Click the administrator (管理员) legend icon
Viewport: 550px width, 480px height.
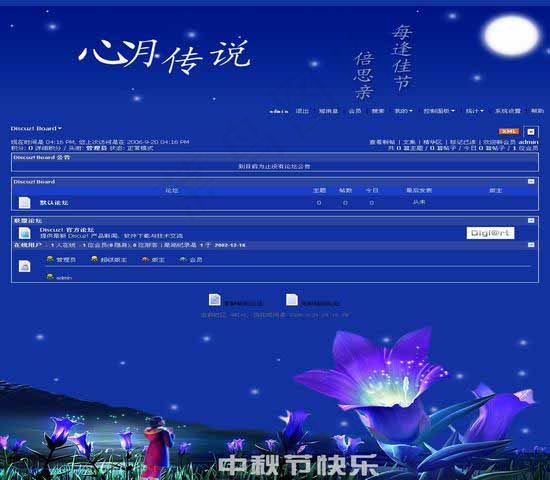50,259
